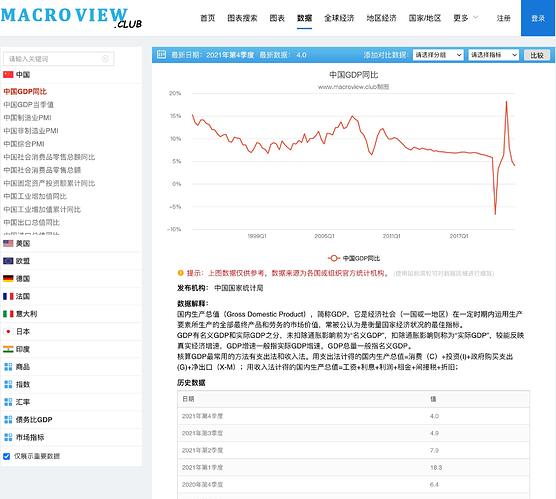This screenshot has width=556, height=499.
Task: Click the grid icon next to 指数
Action: tap(8, 384)
